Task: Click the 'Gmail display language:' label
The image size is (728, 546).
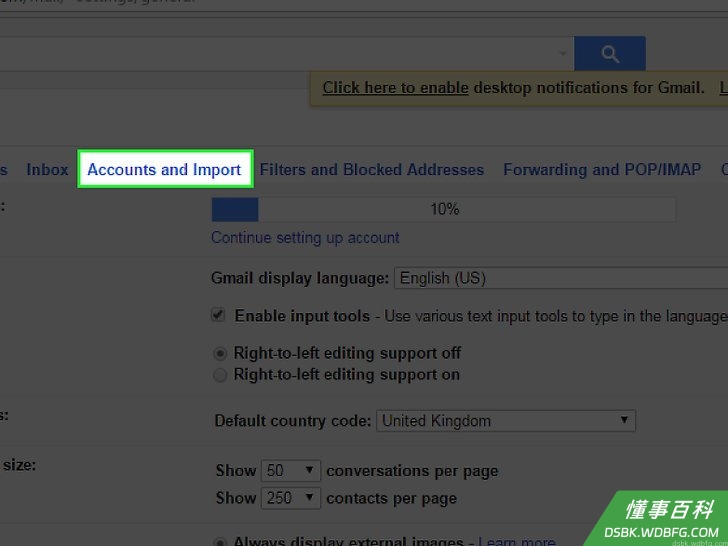Action: click(x=299, y=278)
